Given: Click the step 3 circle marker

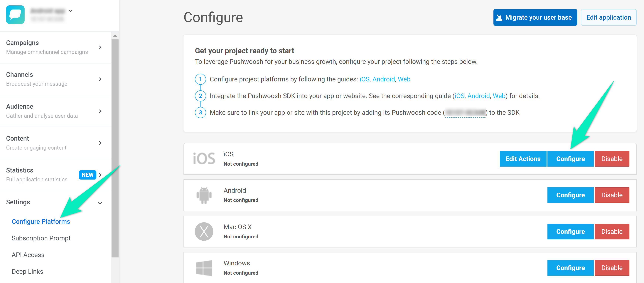Looking at the screenshot, I should pyautogui.click(x=200, y=113).
